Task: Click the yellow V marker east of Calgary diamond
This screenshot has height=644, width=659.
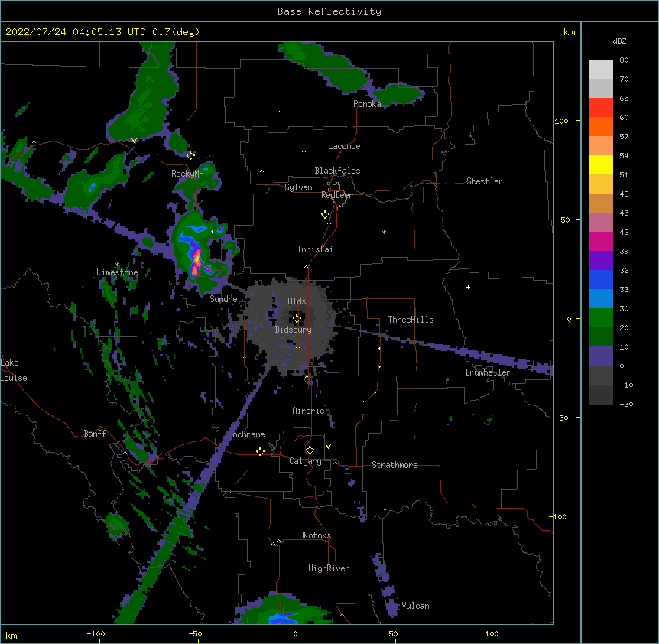Action: click(x=328, y=447)
